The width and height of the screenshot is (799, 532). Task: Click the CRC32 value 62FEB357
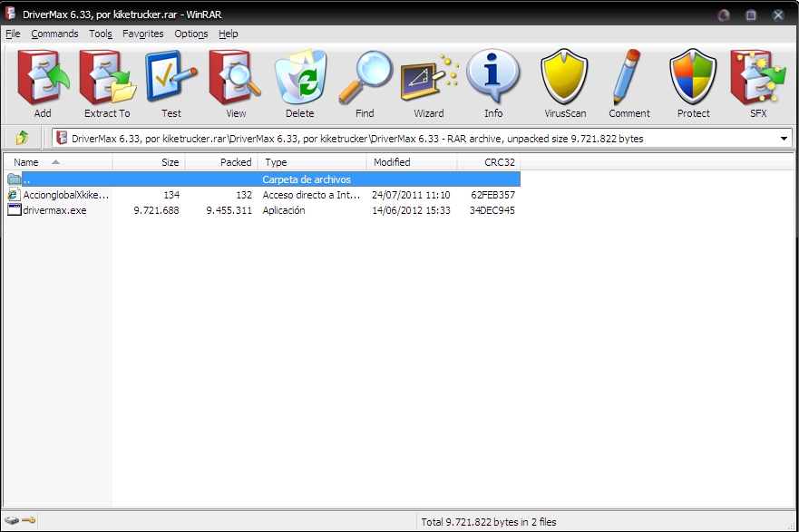tap(492, 195)
